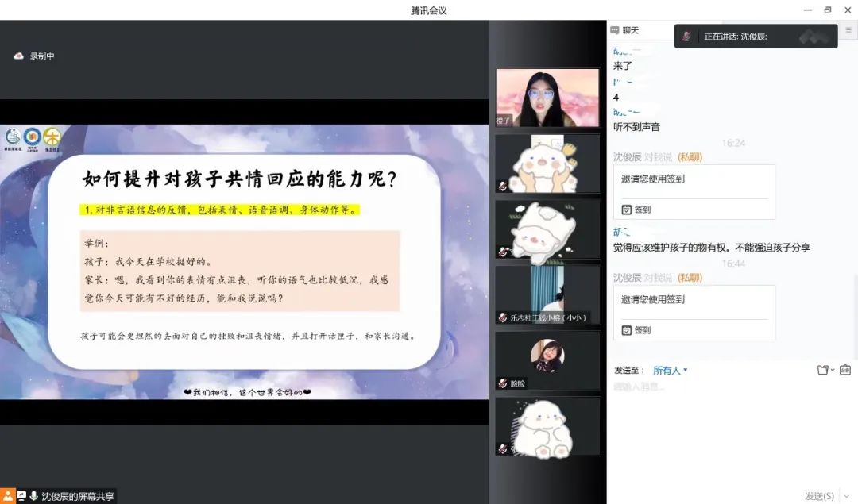Open the 所有人 send-to dropdown
This screenshot has height=504, width=858.
[670, 371]
